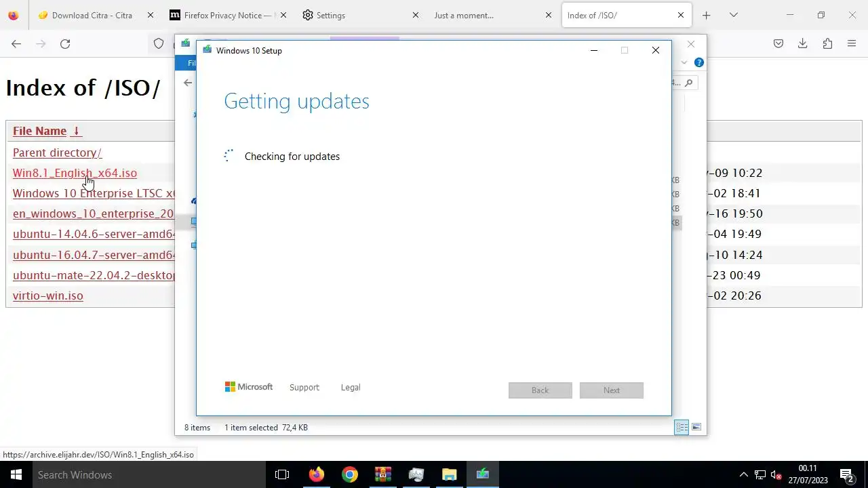Download Win8.1_English_x64.iso

(75, 173)
